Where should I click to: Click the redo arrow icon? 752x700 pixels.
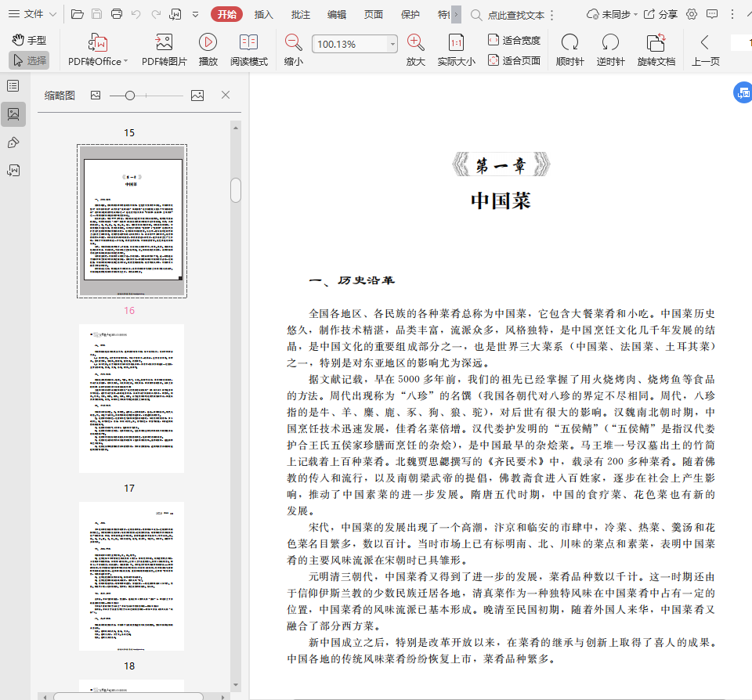pos(156,14)
